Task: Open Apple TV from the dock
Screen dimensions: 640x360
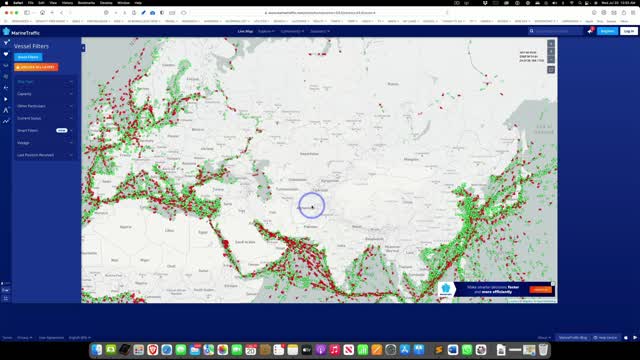Action: (307, 350)
